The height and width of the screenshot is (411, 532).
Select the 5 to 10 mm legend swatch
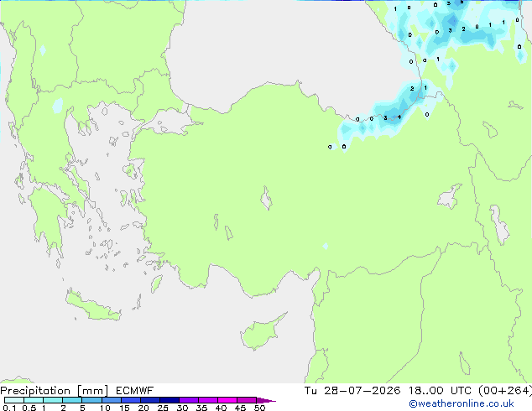[91, 400]
